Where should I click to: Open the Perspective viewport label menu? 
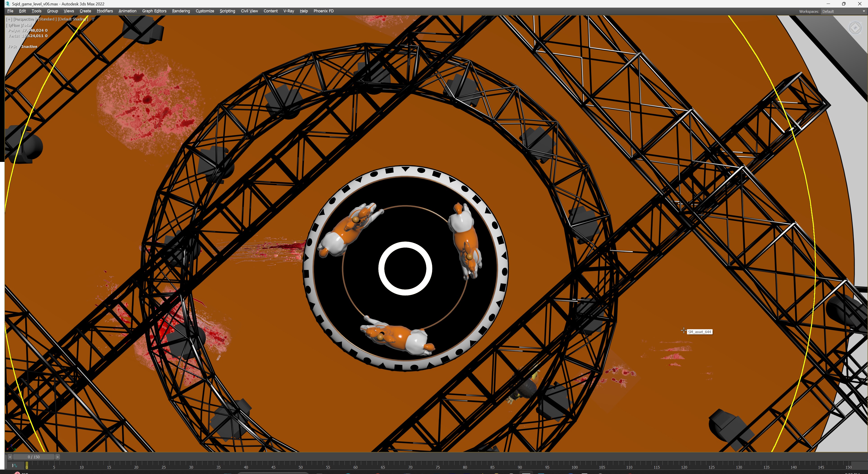tap(24, 19)
